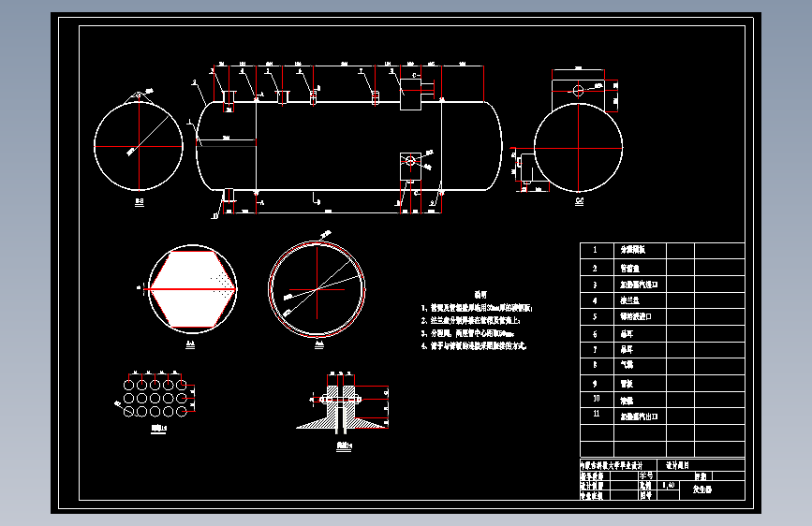
Task: Click parts list row number 10
Action: [x=596, y=398]
